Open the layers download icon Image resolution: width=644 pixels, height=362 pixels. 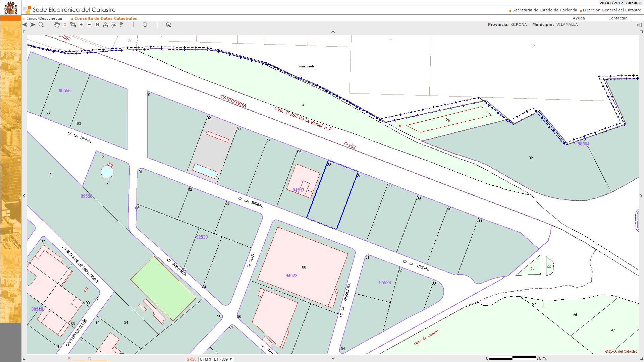[168, 25]
